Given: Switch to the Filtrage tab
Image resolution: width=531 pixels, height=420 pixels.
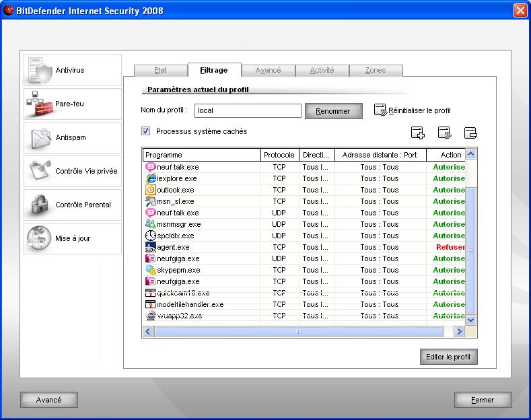Looking at the screenshot, I should click(x=214, y=70).
